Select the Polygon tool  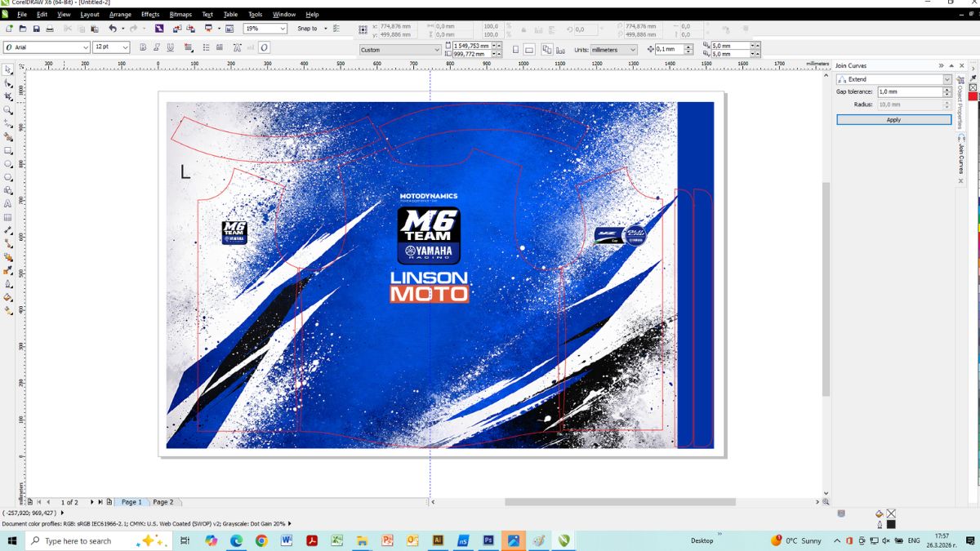click(8, 177)
